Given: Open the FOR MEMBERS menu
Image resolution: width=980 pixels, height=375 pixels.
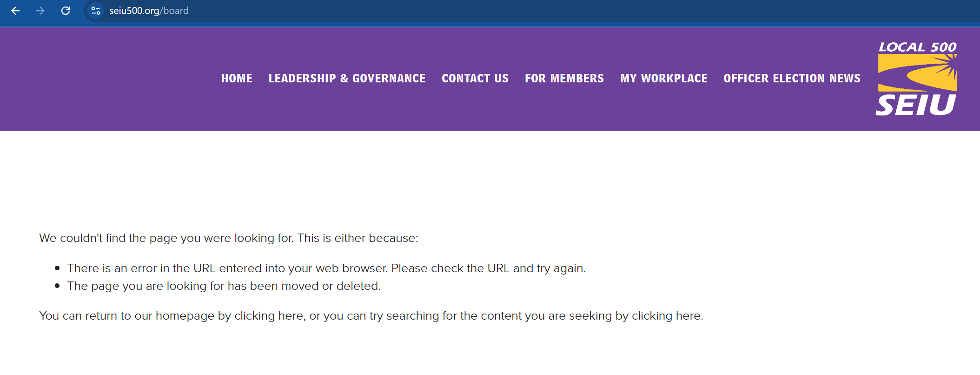Looking at the screenshot, I should [x=564, y=79].
